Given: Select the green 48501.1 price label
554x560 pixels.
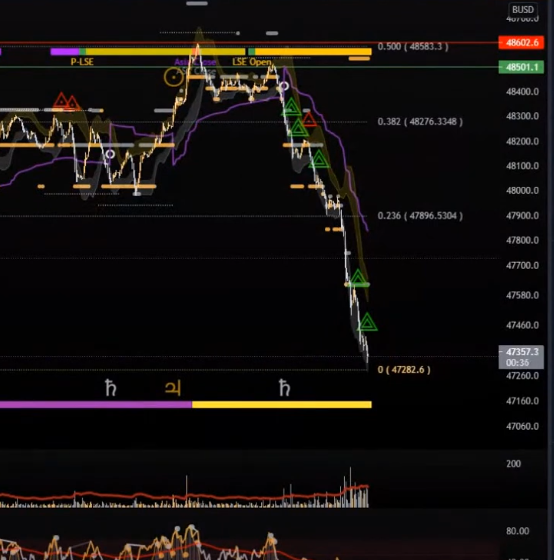Looking at the screenshot, I should coord(521,67).
